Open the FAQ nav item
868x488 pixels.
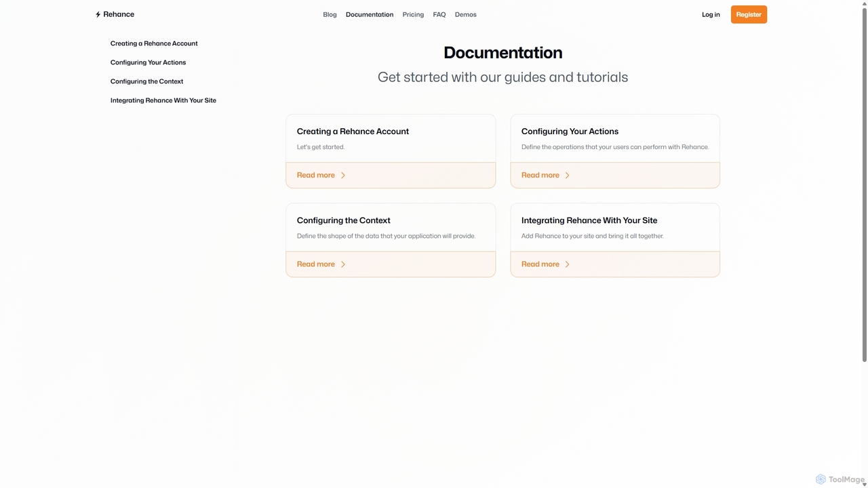tap(439, 14)
